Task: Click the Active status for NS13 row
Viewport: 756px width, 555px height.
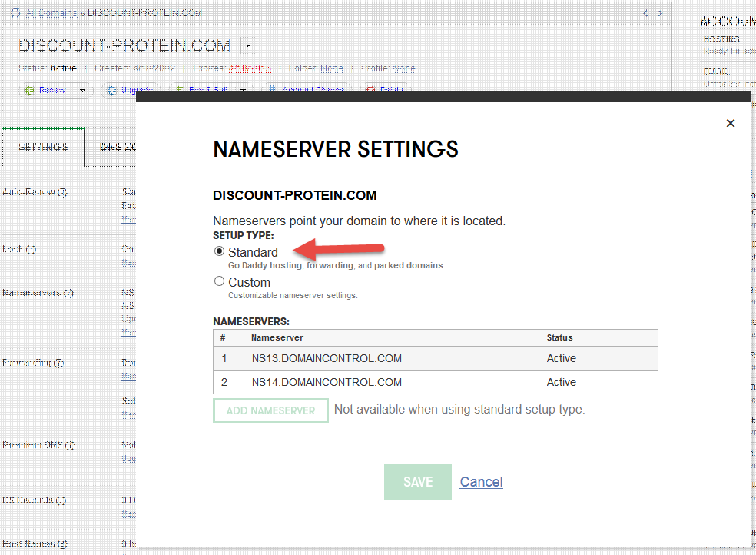Action: pos(598,358)
